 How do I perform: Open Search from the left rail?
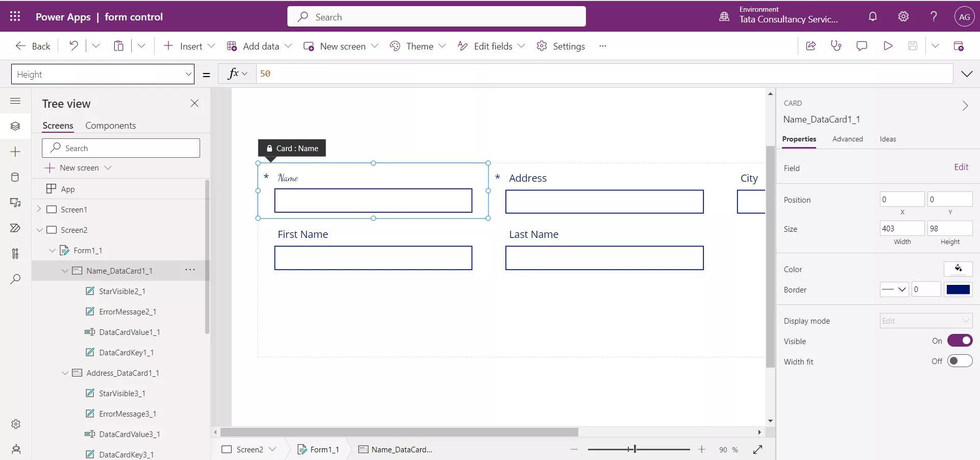pos(15,279)
